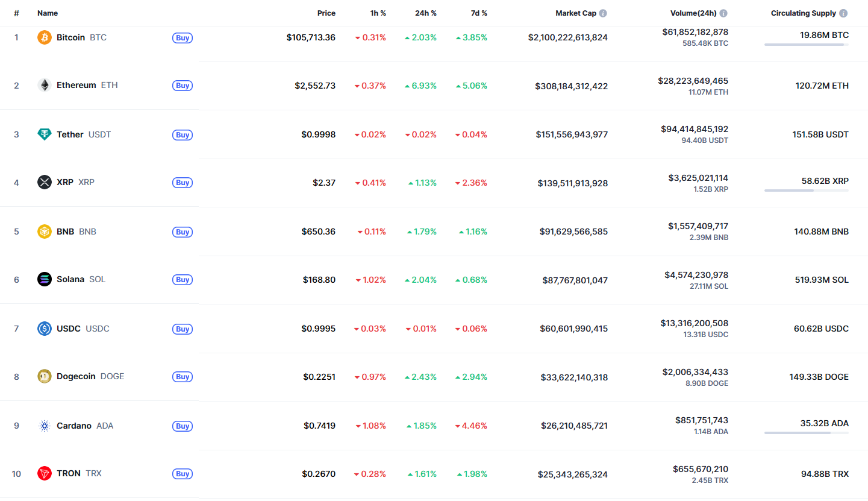
Task: Sort by Volume(24h) header
Action: pos(693,13)
